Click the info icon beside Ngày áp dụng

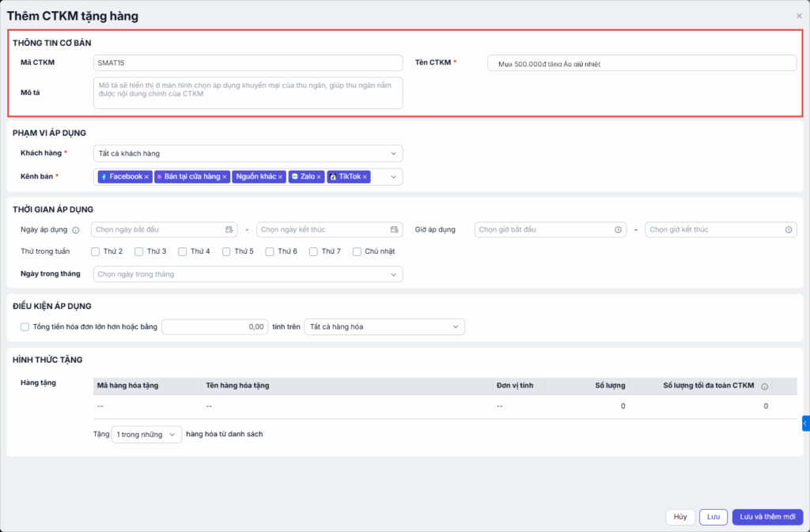coord(76,230)
